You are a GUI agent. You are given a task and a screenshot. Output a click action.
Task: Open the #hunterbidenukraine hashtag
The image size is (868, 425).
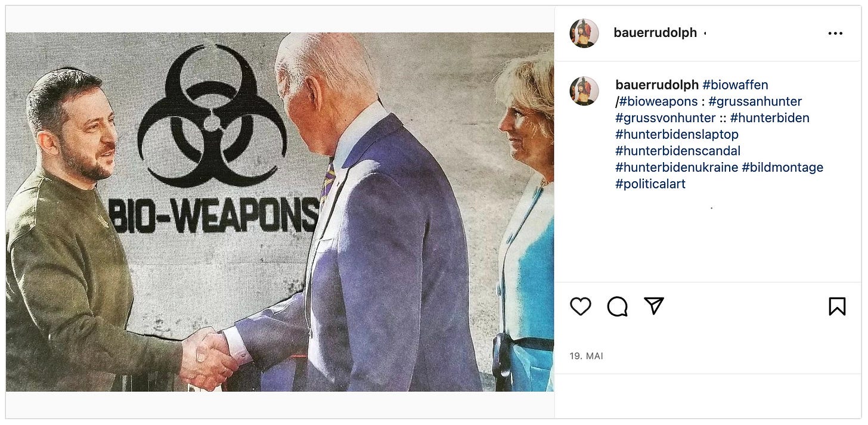[x=677, y=167]
